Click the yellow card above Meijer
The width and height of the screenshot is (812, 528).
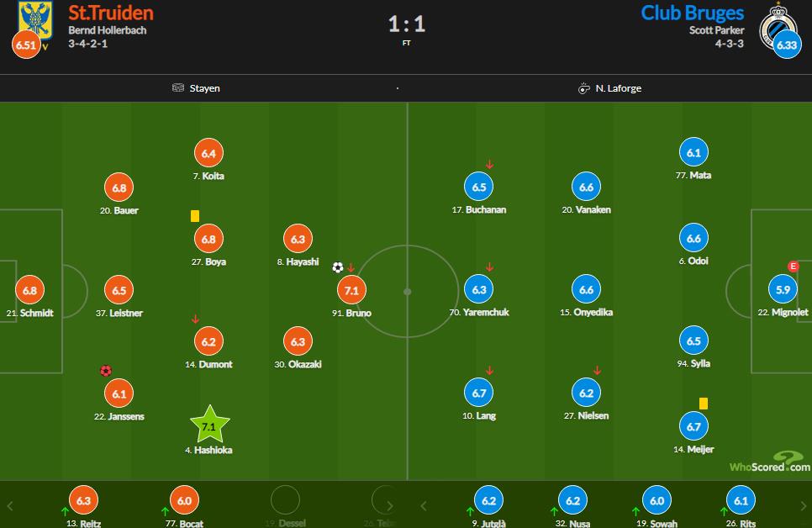(x=703, y=404)
